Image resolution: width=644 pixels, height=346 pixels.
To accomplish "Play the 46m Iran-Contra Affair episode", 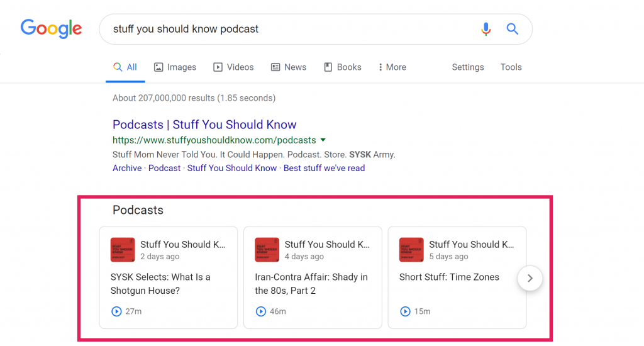I will click(261, 311).
